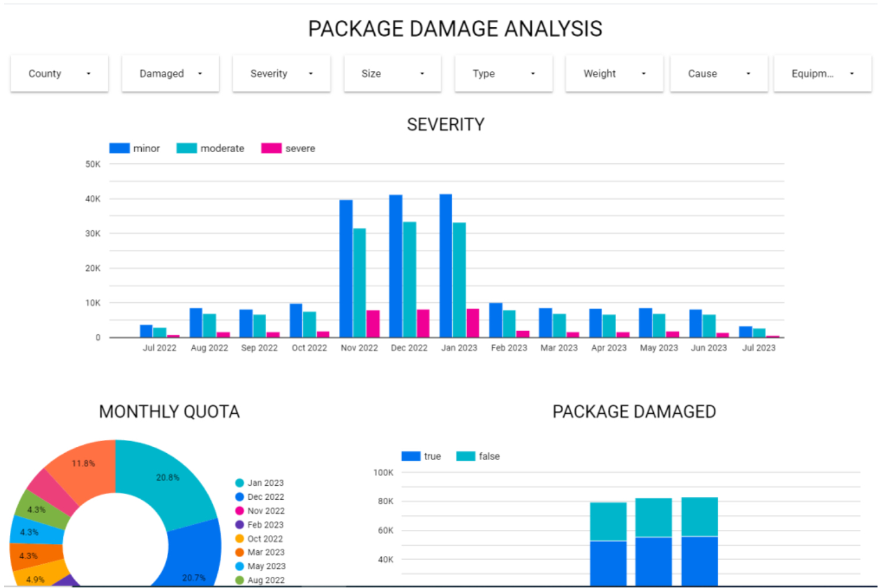Image resolution: width=881 pixels, height=588 pixels.
Task: Open the Severity filter dropdown
Action: (x=281, y=74)
